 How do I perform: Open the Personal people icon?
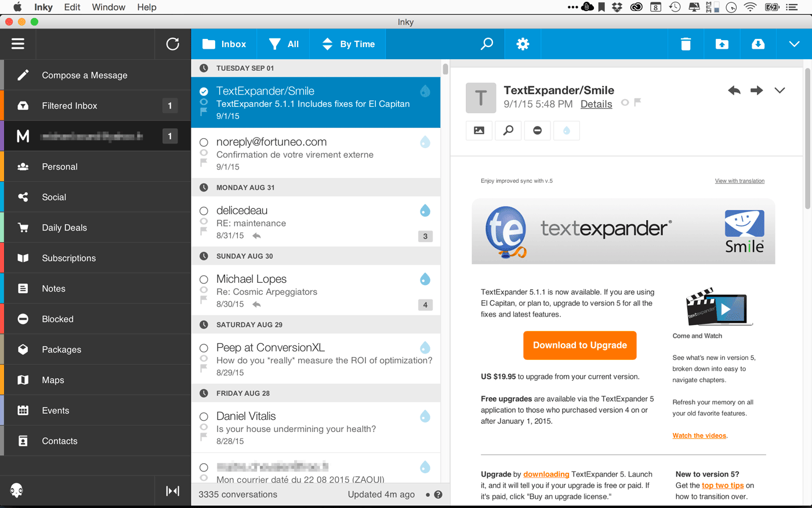point(23,167)
